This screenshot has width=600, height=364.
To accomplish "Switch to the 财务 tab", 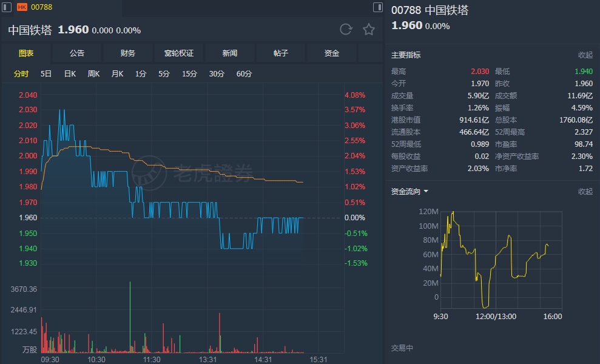I will pyautogui.click(x=128, y=53).
